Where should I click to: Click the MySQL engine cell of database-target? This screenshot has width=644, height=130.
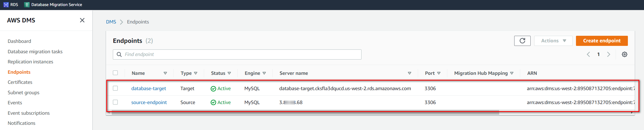[x=252, y=88]
